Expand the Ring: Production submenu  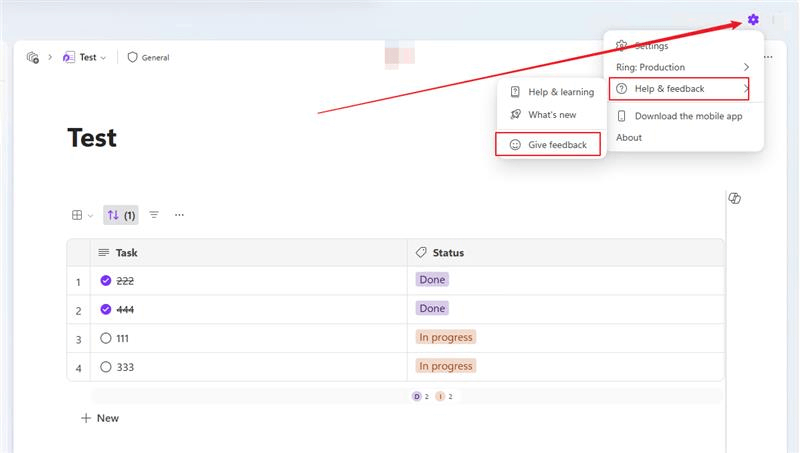click(x=683, y=67)
